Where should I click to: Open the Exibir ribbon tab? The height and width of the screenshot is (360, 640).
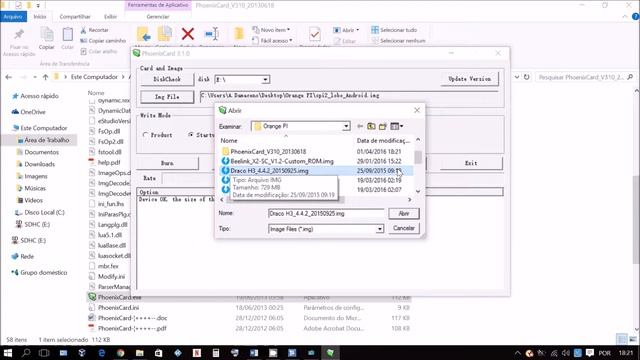pyautogui.click(x=110, y=17)
